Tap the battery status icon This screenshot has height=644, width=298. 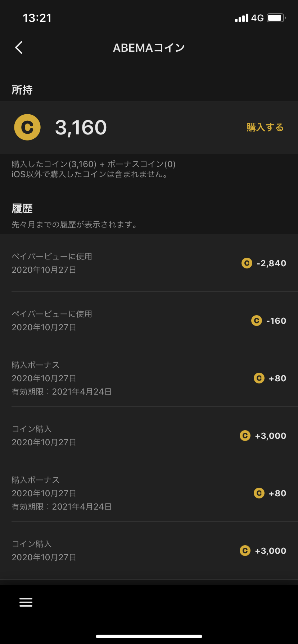click(276, 18)
